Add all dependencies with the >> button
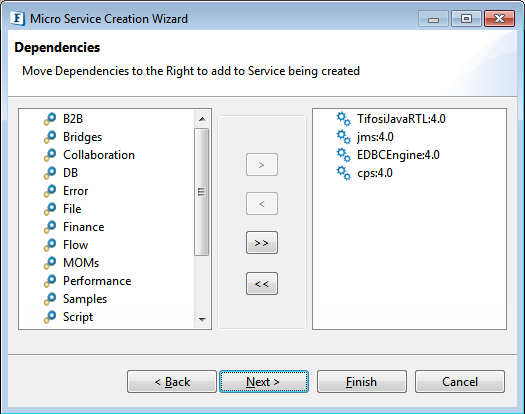525x414 pixels. [262, 243]
